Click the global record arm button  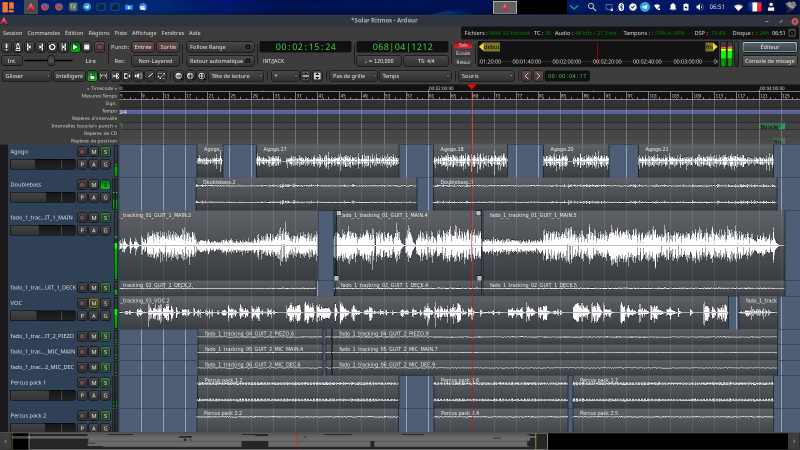point(99,47)
